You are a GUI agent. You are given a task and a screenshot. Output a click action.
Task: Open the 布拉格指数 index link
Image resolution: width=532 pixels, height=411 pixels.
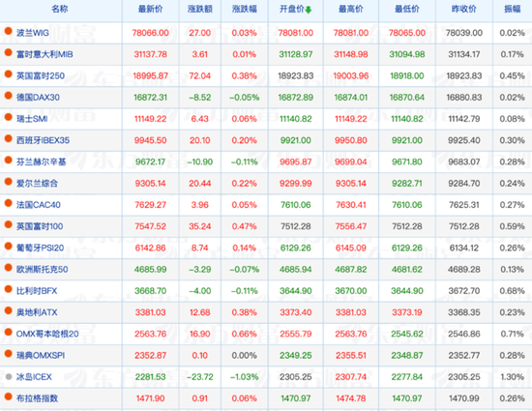(37, 398)
